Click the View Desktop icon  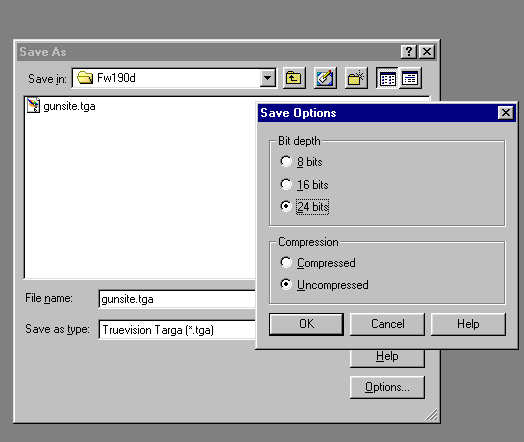(x=325, y=78)
